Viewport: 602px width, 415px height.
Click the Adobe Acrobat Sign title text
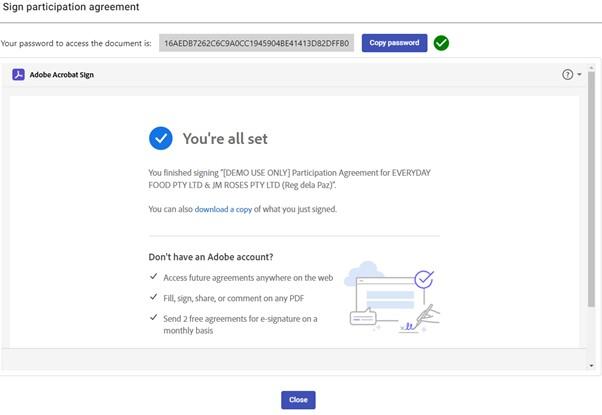pos(62,75)
